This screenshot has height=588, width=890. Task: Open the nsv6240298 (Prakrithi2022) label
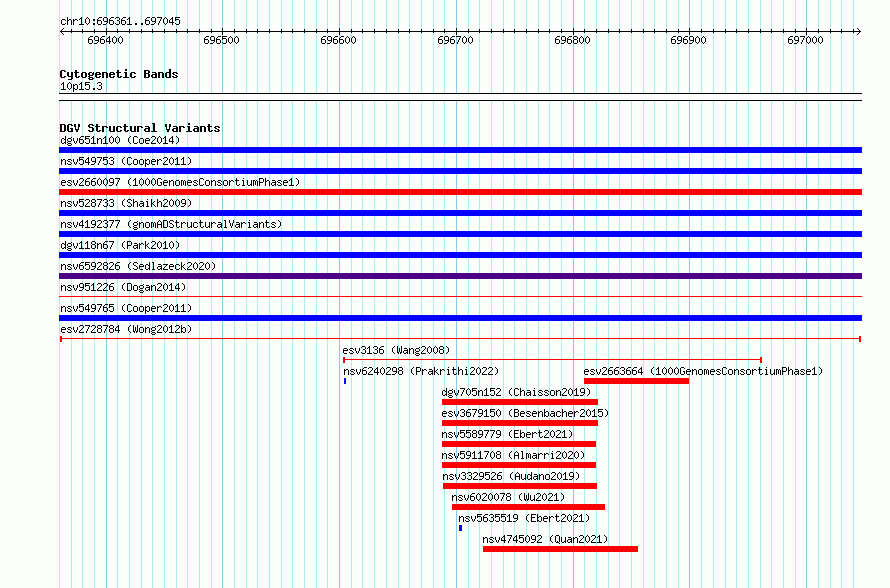pyautogui.click(x=421, y=371)
